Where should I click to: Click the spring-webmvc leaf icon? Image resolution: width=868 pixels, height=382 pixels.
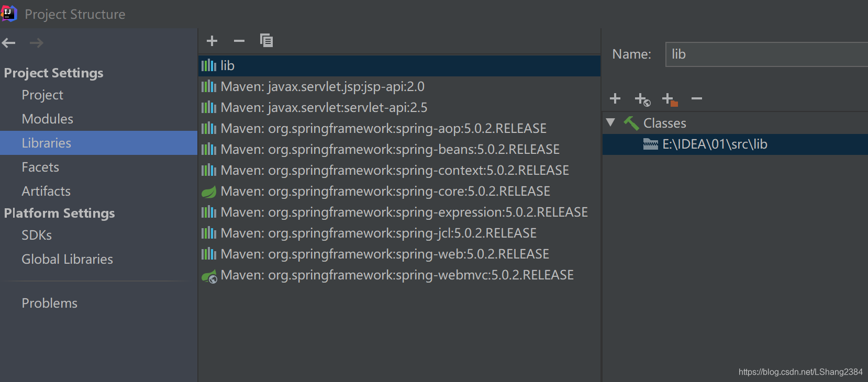tap(209, 276)
